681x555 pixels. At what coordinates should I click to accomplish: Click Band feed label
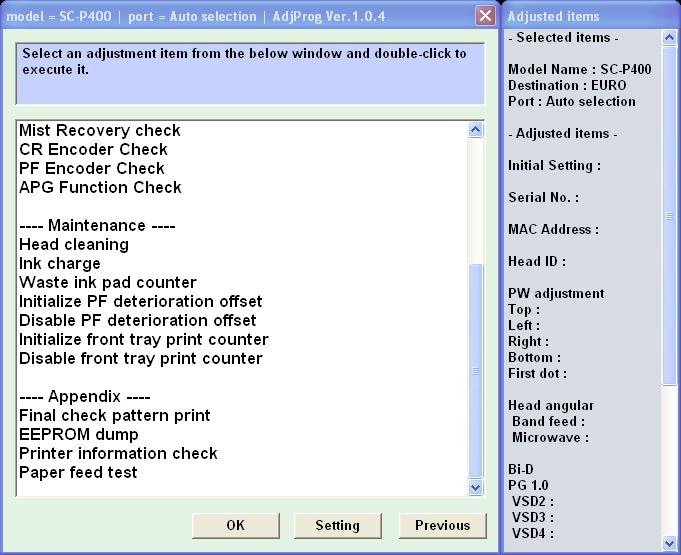point(549,422)
